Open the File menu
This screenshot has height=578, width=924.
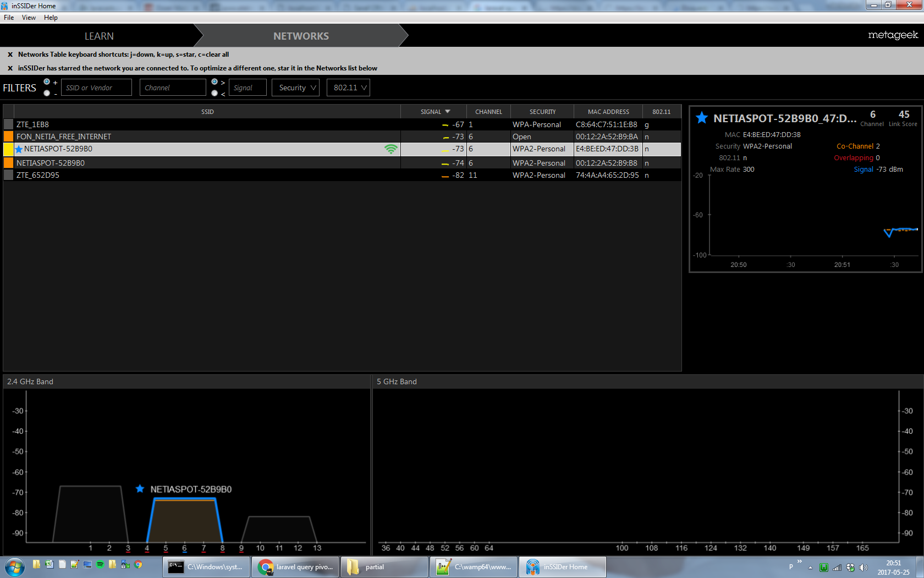(x=9, y=18)
